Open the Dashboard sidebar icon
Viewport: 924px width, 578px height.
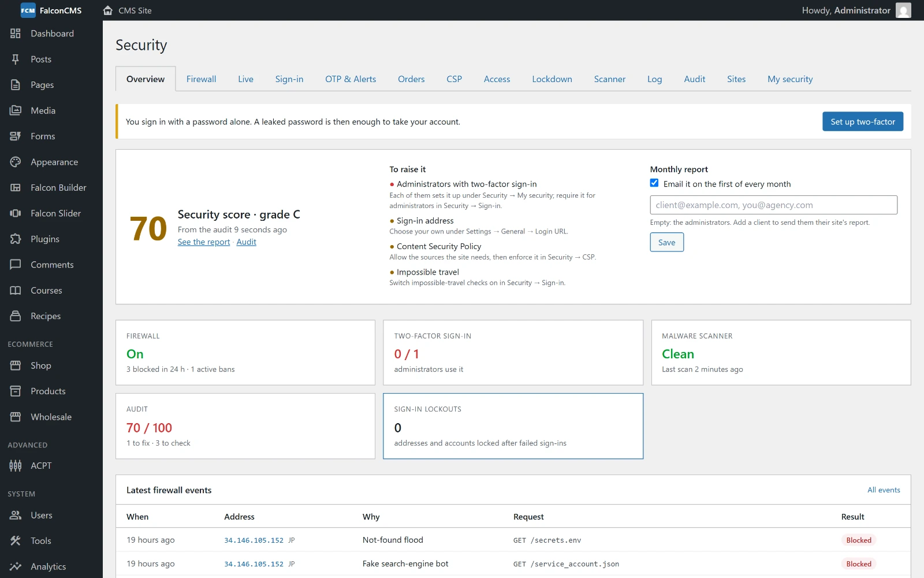[16, 34]
